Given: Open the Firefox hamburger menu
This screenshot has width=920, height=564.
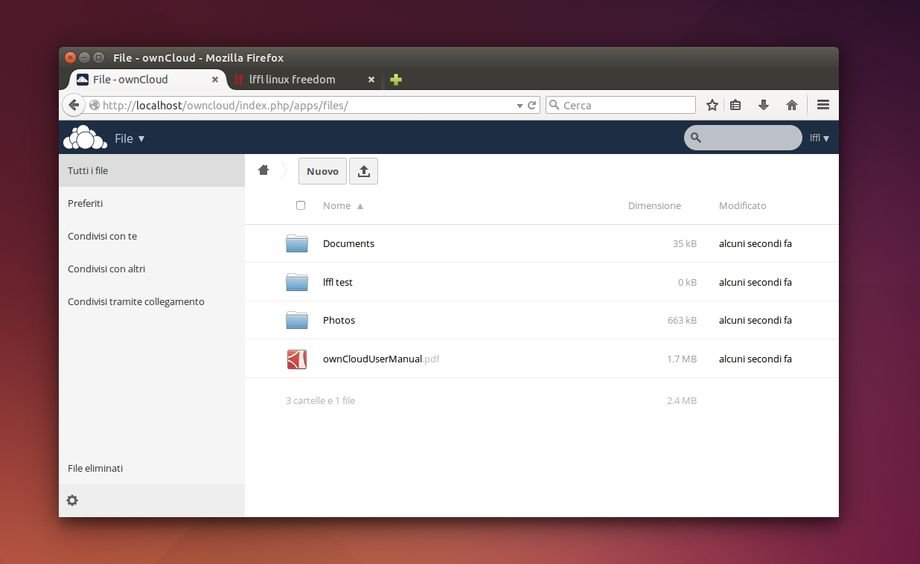Looking at the screenshot, I should [823, 105].
